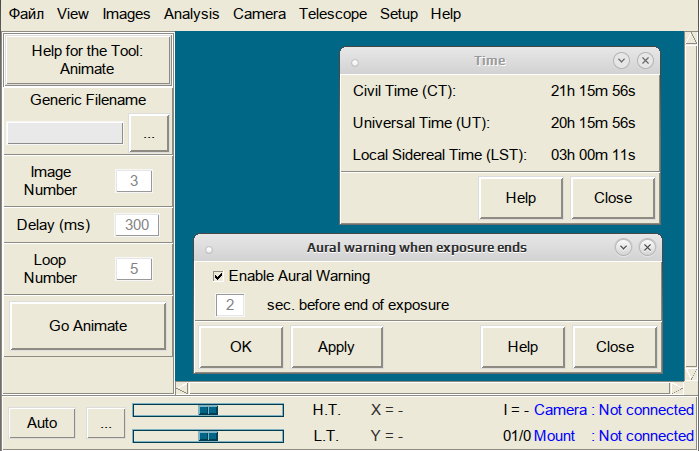The height and width of the screenshot is (451, 699).
Task: Click the Loop Number field
Action: pyautogui.click(x=134, y=269)
